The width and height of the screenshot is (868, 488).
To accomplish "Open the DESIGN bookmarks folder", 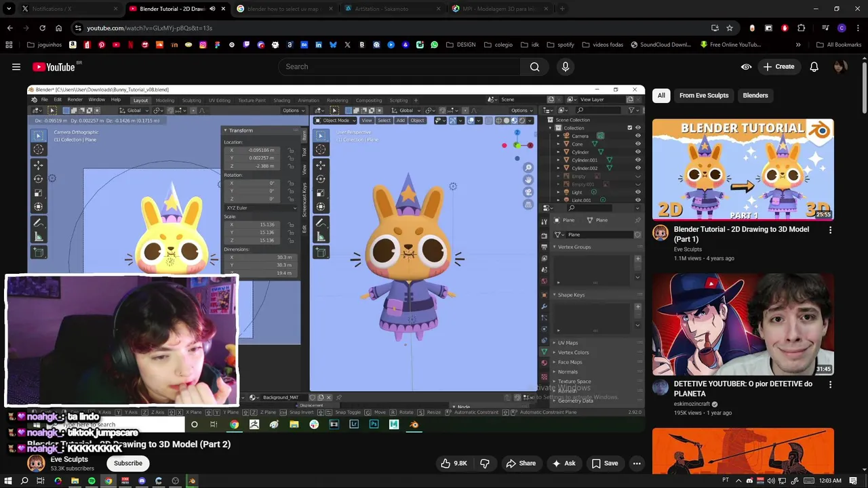I will pyautogui.click(x=460, y=45).
